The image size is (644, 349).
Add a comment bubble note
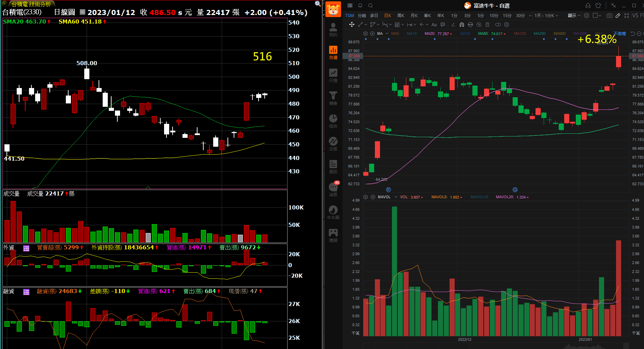click(x=443, y=25)
